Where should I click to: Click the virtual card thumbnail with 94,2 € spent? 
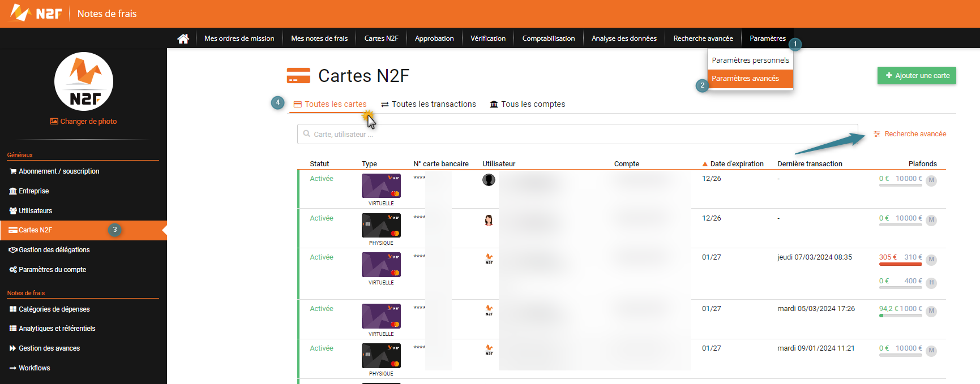(x=381, y=316)
